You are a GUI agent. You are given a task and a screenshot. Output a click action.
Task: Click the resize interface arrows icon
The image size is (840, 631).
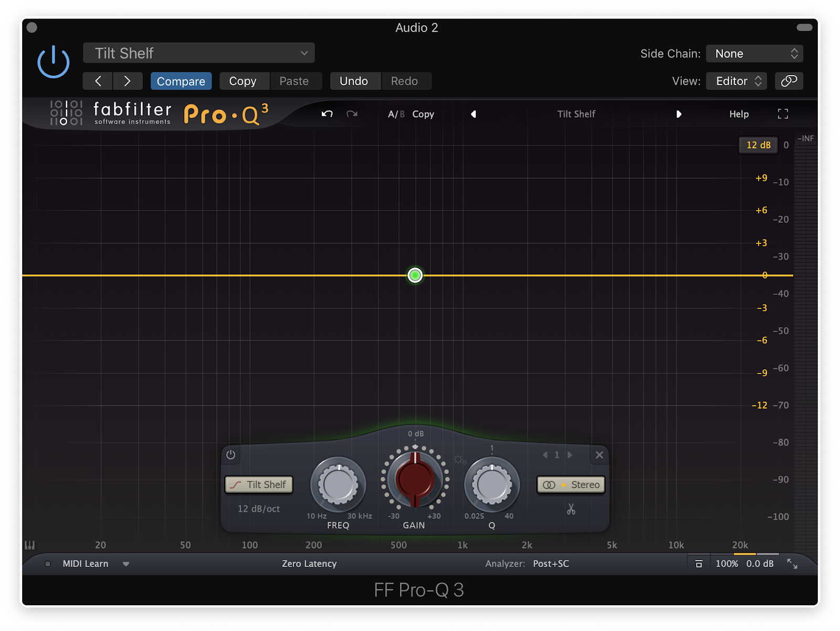792,564
